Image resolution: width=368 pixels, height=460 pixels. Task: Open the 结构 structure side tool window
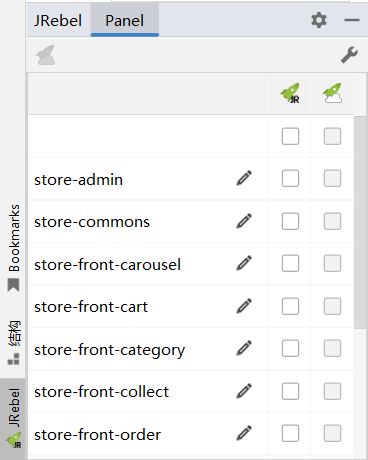tap(14, 343)
